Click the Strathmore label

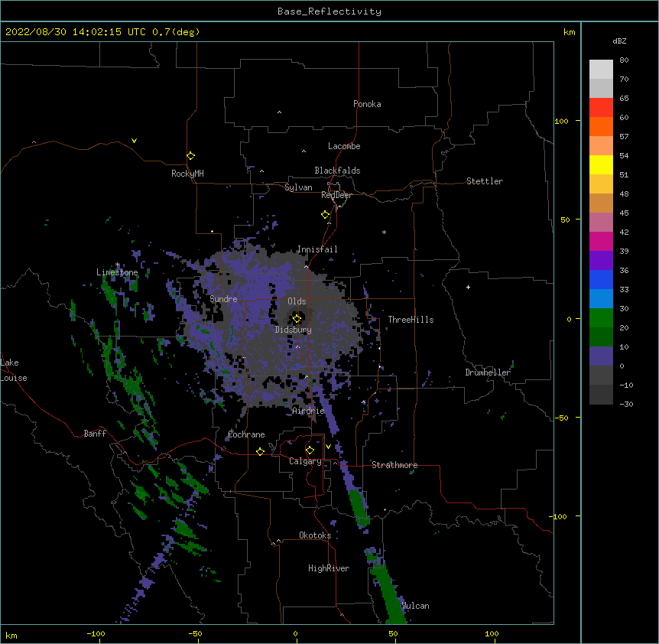click(394, 465)
